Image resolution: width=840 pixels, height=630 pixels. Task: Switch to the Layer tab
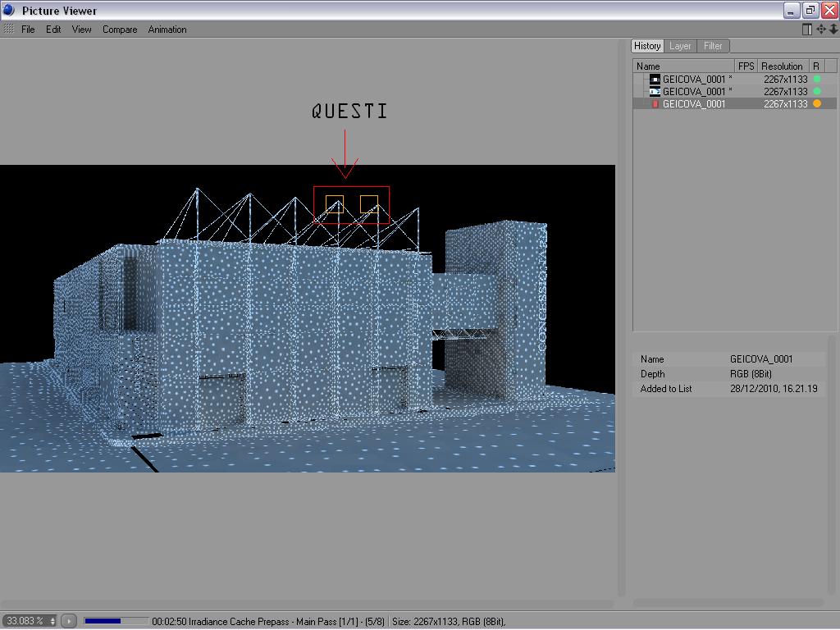680,46
